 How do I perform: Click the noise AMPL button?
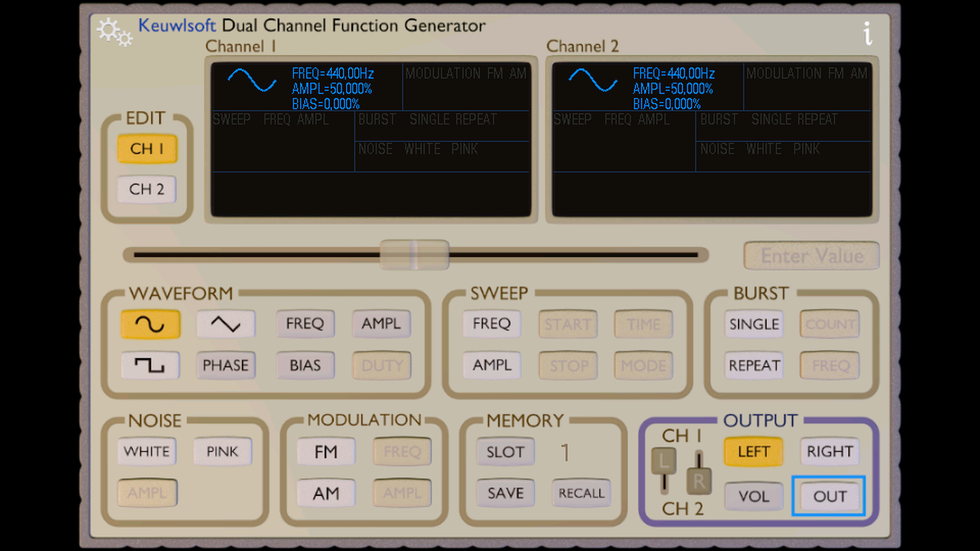(x=147, y=494)
